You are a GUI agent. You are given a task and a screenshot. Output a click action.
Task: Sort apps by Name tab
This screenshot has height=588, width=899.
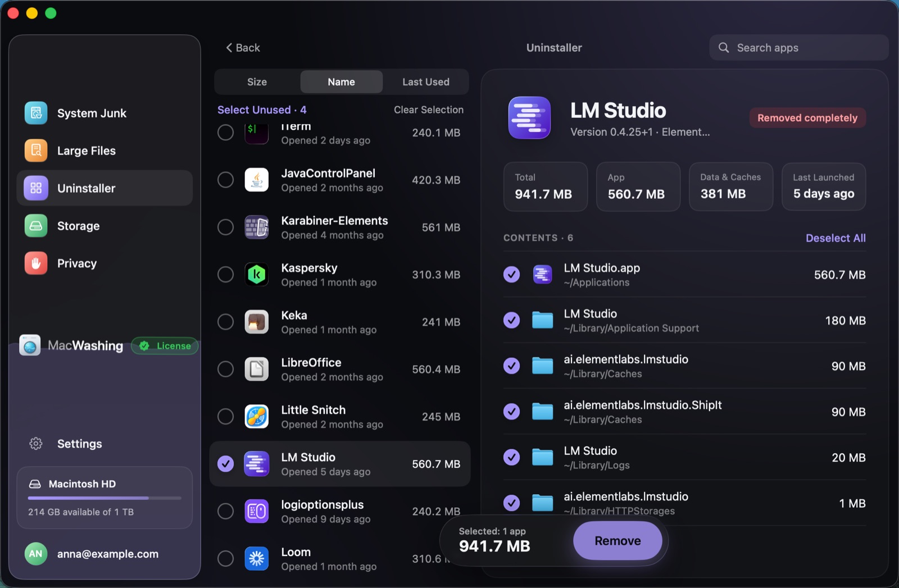341,82
